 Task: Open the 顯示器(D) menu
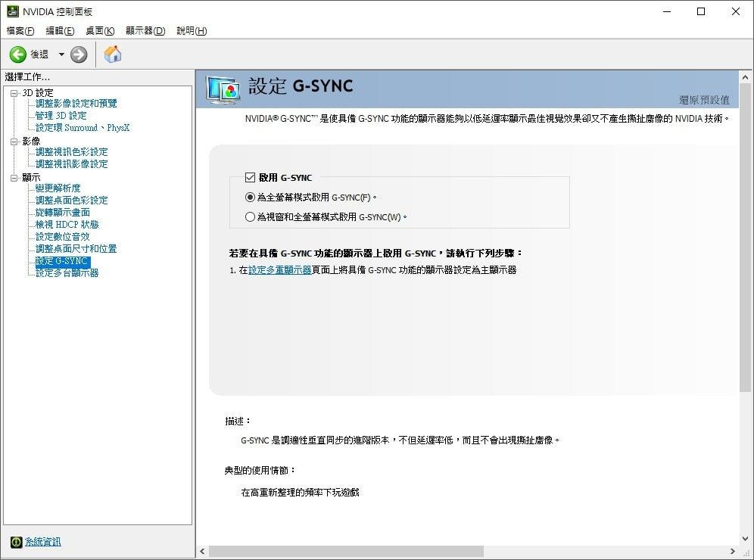point(145,31)
